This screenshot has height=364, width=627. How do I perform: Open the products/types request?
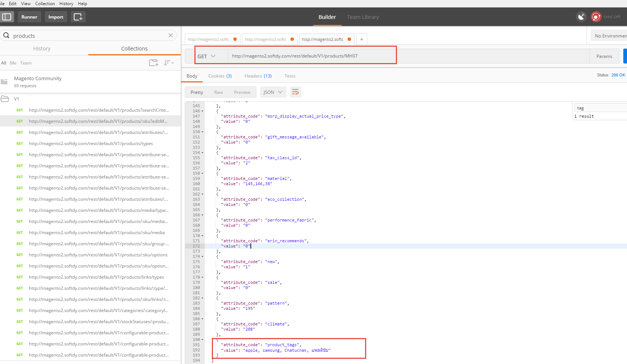90,143
